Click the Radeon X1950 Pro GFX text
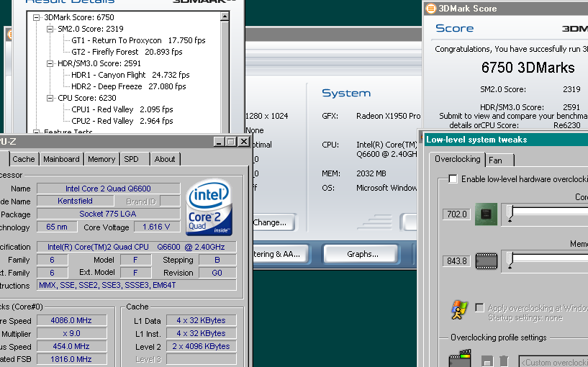The width and height of the screenshot is (588, 367). (389, 116)
